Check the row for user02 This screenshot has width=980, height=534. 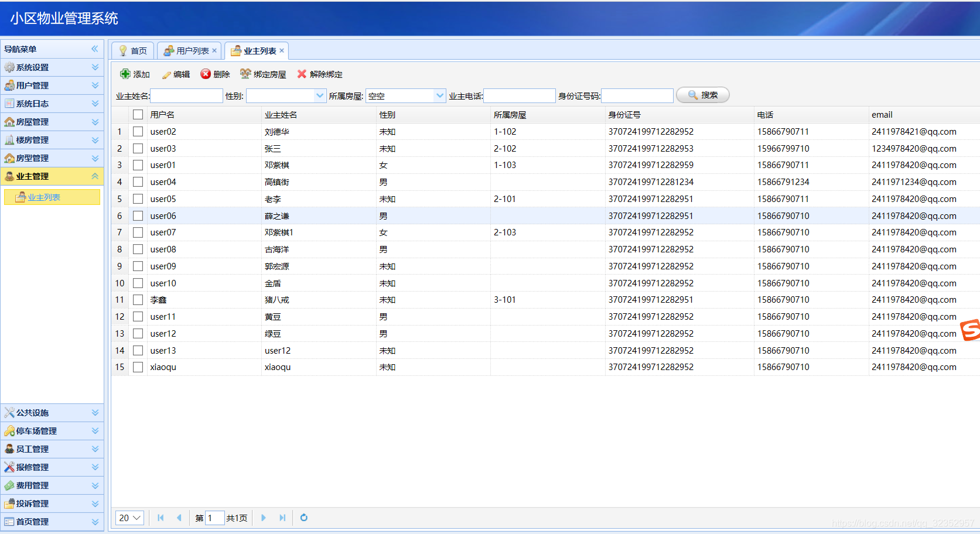click(x=138, y=132)
